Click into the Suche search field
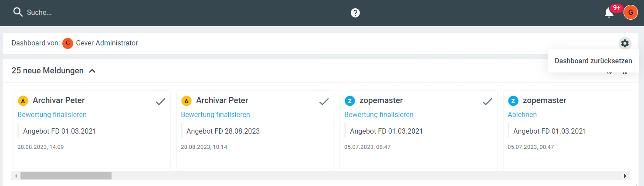The image size is (644, 186). (x=87, y=13)
